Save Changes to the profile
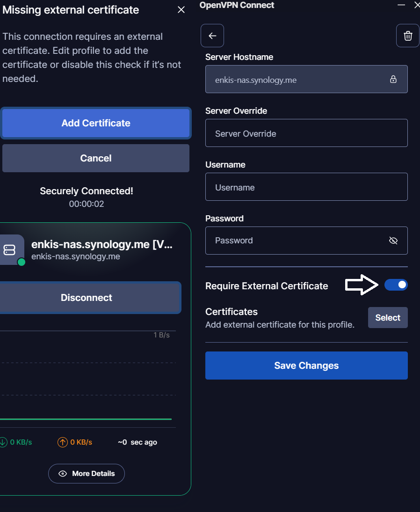This screenshot has height=512, width=420. (306, 366)
